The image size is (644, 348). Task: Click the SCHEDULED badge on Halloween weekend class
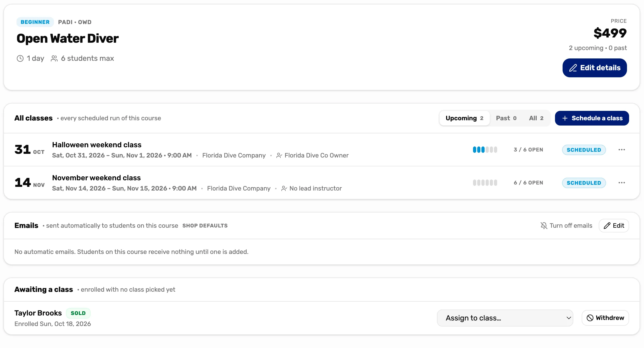pos(584,150)
